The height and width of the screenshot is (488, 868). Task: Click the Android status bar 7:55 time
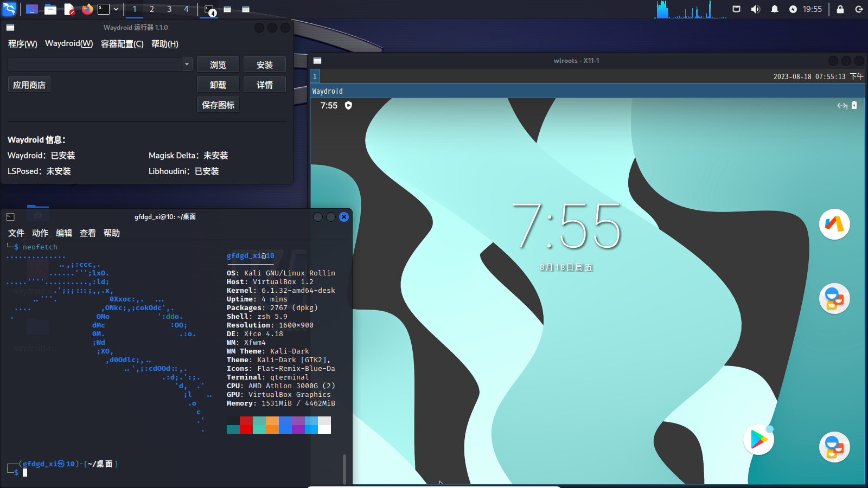329,106
